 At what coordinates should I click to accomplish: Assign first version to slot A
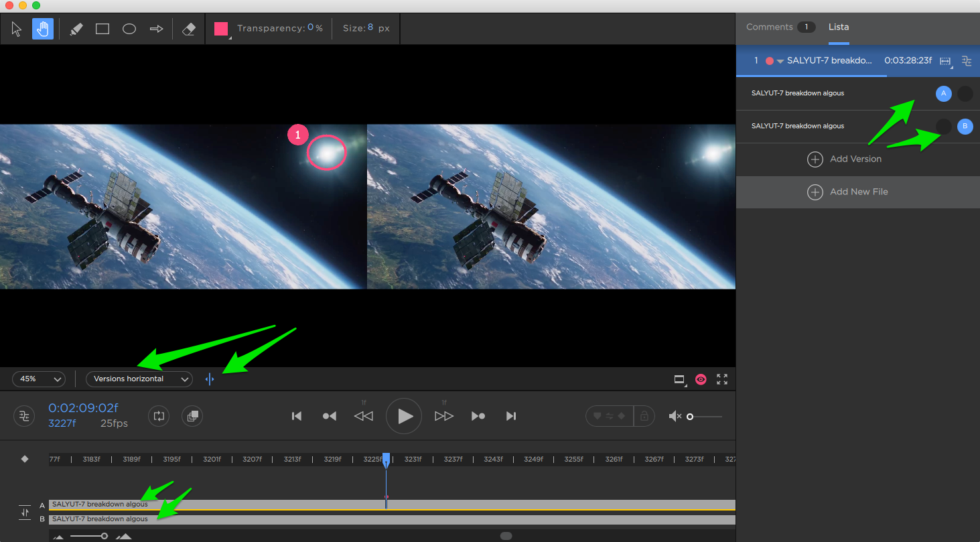click(944, 93)
